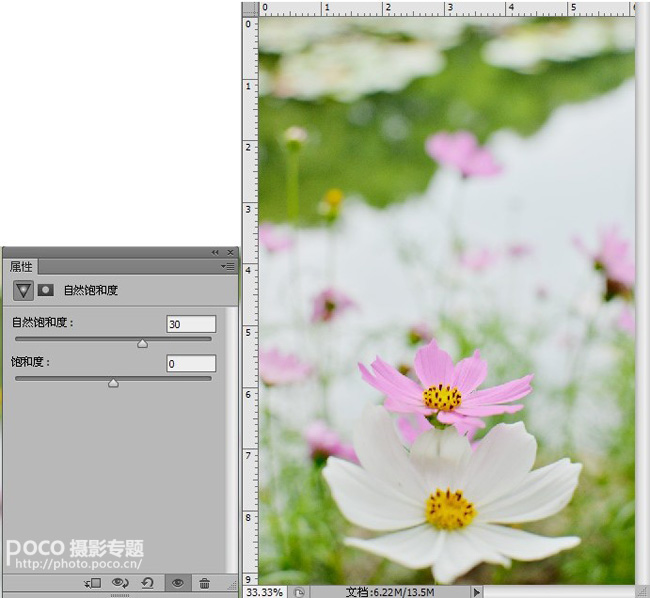This screenshot has height=598, width=650.
Task: Delete this adjustment layer
Action: 204,583
